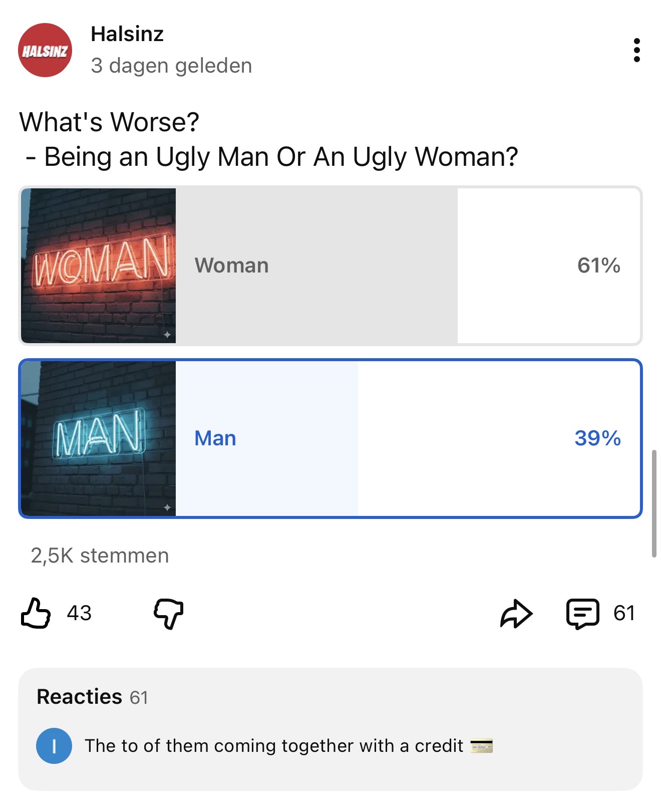Open the top comment about credit card

[x=273, y=746]
